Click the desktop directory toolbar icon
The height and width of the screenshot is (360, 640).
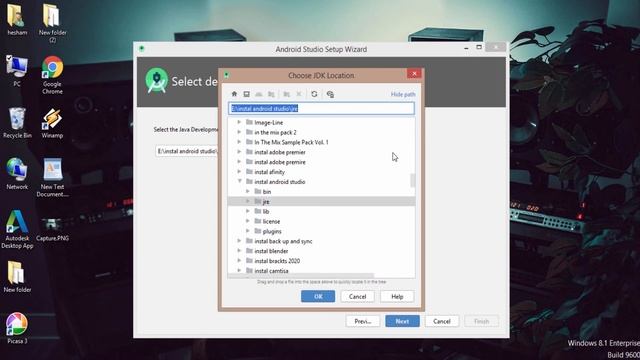click(x=247, y=94)
